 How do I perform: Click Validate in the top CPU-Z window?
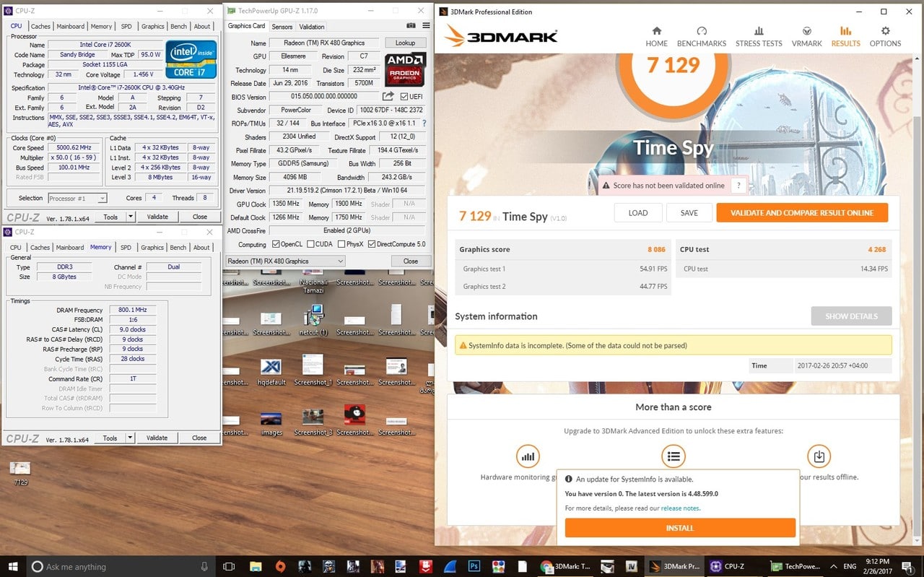point(157,217)
